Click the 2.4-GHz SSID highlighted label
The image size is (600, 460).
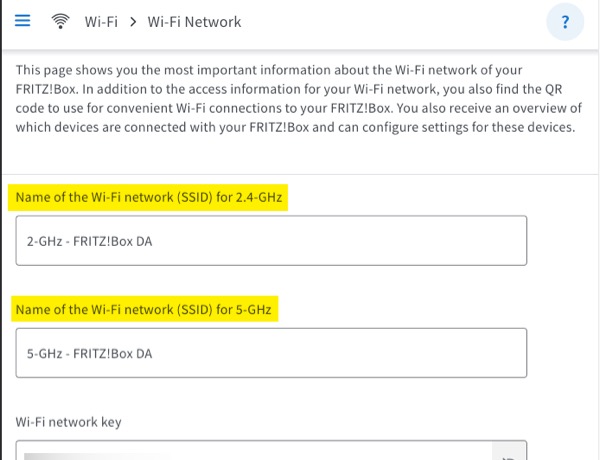click(150, 197)
